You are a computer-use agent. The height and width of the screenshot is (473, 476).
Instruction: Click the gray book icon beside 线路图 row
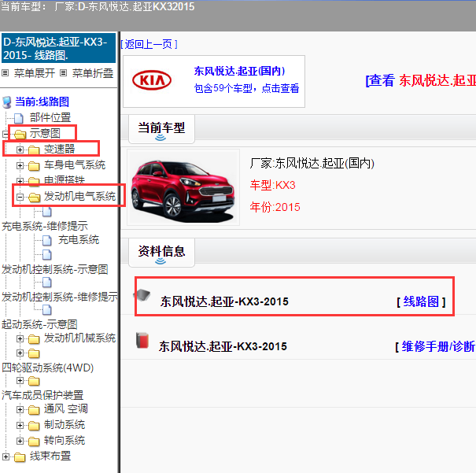142,295
